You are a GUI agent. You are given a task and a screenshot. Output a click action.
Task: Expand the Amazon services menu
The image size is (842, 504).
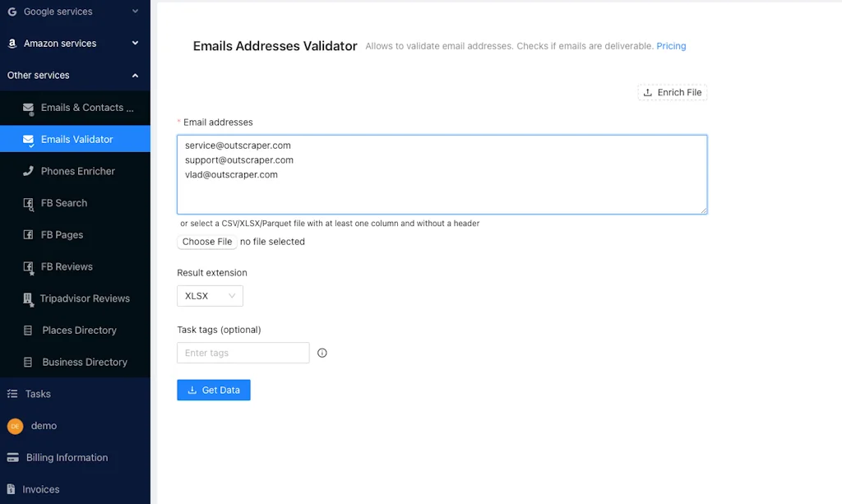point(75,43)
